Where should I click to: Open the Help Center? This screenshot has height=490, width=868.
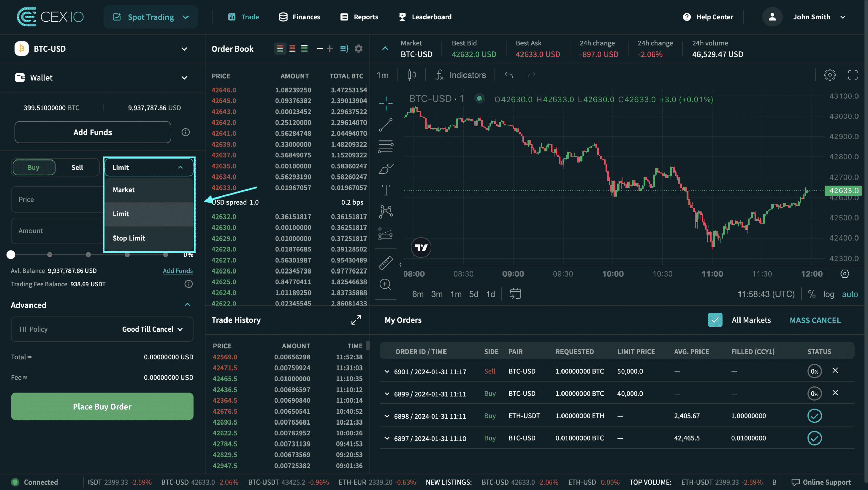(708, 17)
